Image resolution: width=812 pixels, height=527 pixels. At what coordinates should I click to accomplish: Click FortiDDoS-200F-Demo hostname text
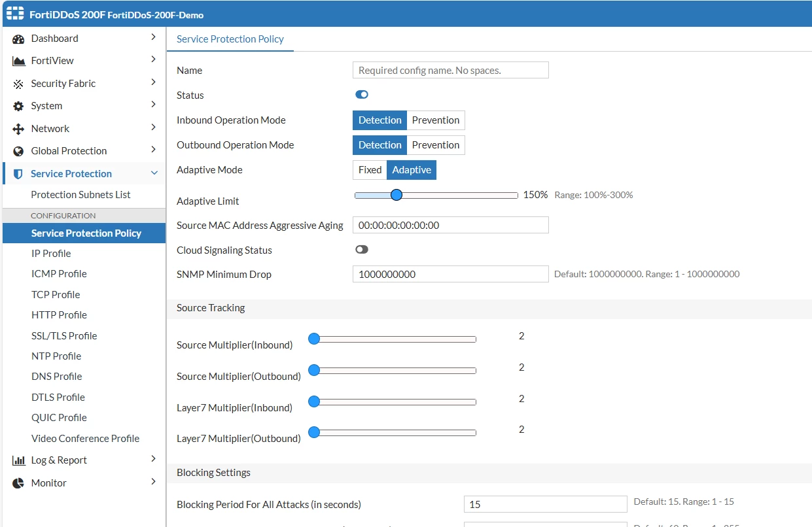click(x=156, y=15)
